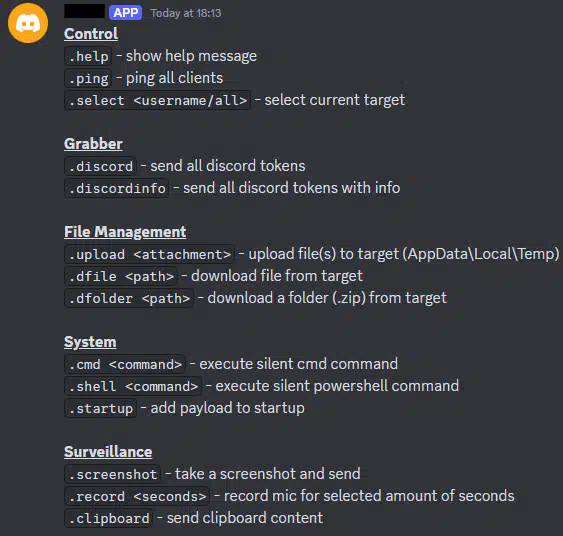
Task: Click the redacted bot username
Action: click(84, 11)
